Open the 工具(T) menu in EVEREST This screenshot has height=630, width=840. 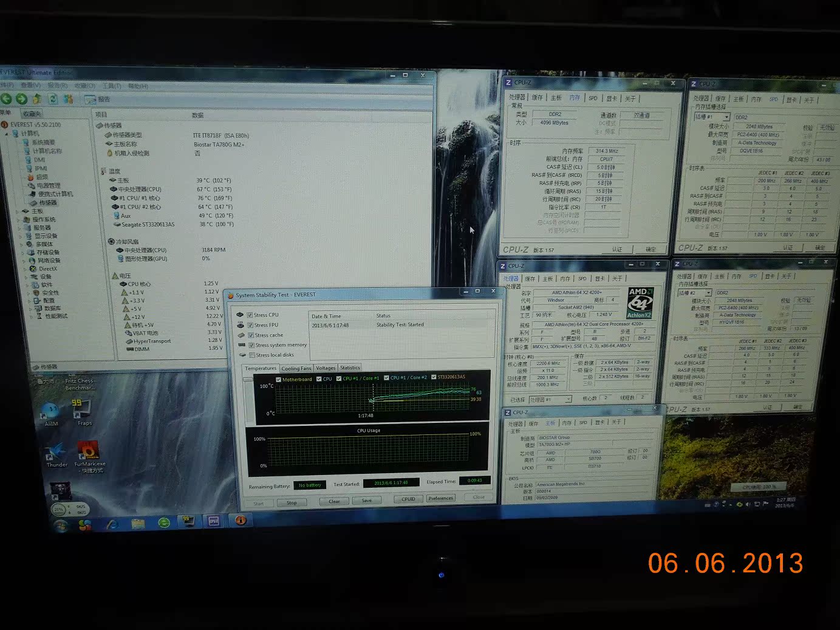coord(112,86)
